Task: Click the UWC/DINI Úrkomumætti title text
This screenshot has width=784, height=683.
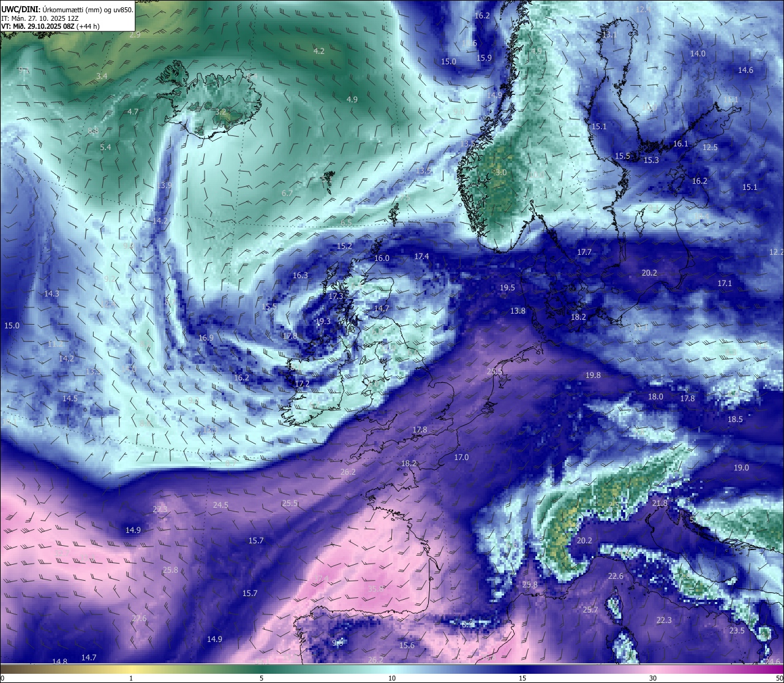Action: (67, 9)
